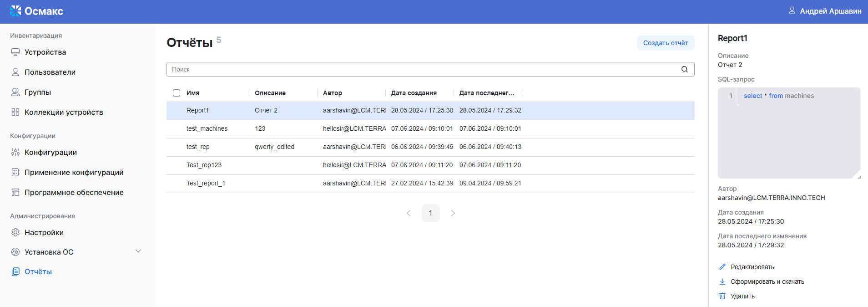Focus the Поиск search field
The height and width of the screenshot is (307, 868).
tap(423, 69)
